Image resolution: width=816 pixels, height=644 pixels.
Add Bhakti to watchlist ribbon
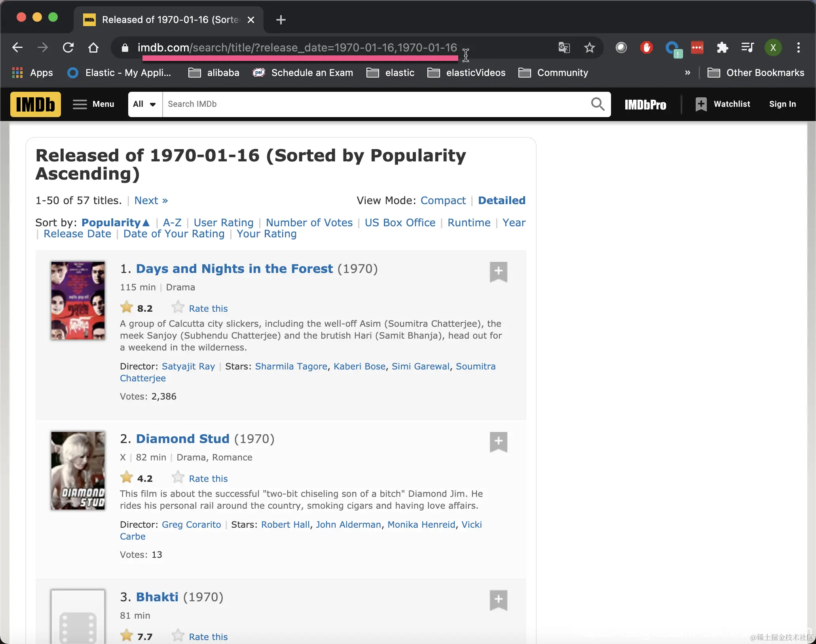[x=498, y=600]
